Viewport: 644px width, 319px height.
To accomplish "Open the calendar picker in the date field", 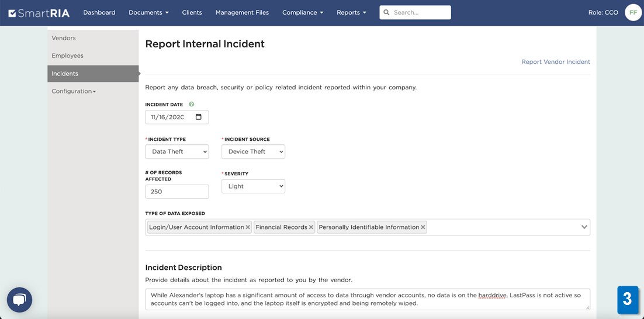I will tap(198, 117).
